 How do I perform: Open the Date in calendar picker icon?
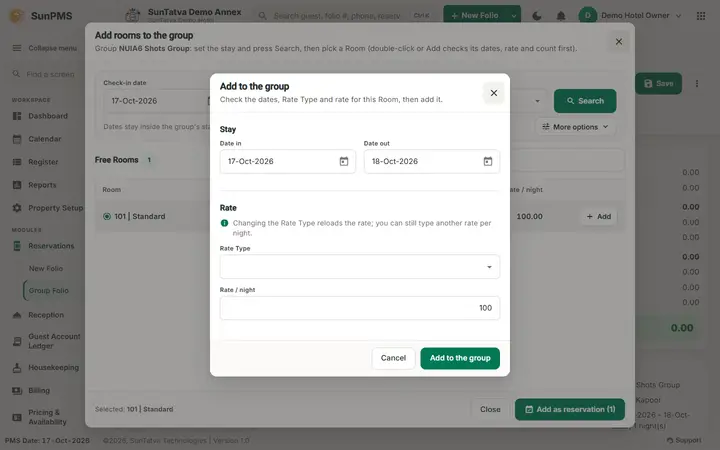(x=343, y=161)
